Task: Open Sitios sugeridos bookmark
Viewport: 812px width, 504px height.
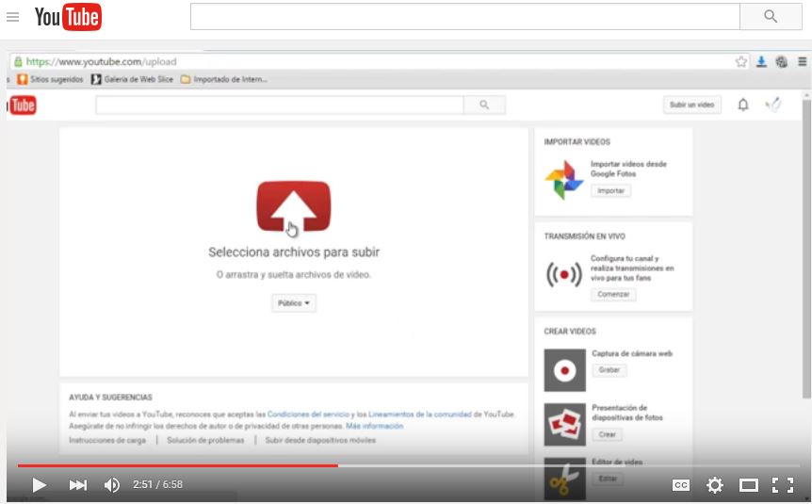Action: click(50, 79)
